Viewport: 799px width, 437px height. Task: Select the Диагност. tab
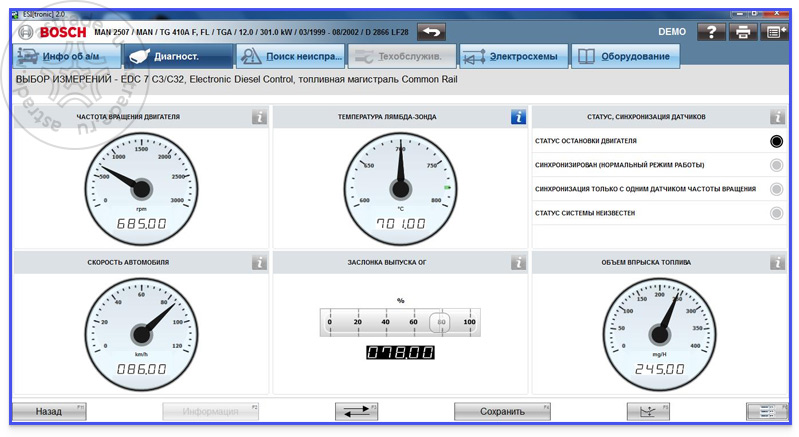click(x=178, y=56)
